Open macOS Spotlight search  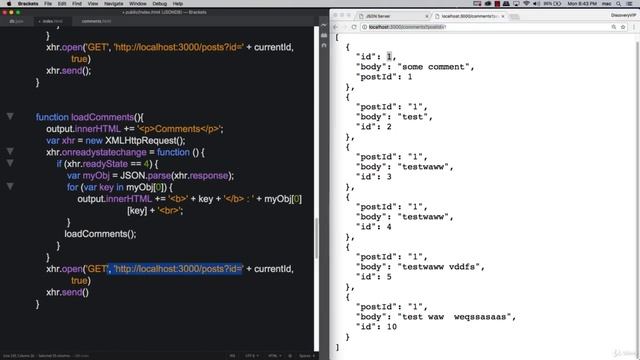tap(619, 4)
